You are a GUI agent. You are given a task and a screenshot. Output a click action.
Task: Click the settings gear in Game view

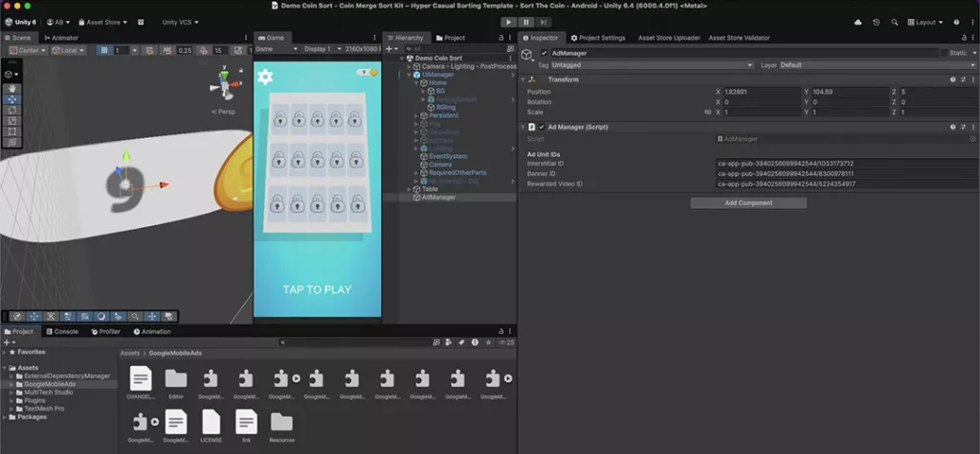pos(265,77)
